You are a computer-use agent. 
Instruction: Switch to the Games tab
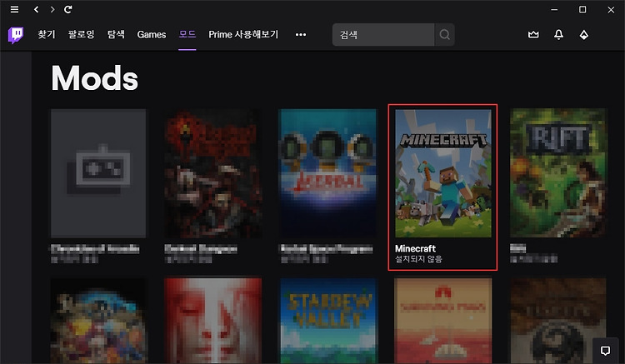tap(152, 35)
